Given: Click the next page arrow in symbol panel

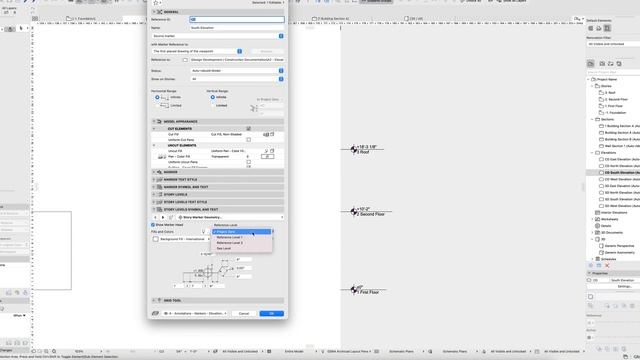Looking at the screenshot, I should click(x=163, y=217).
